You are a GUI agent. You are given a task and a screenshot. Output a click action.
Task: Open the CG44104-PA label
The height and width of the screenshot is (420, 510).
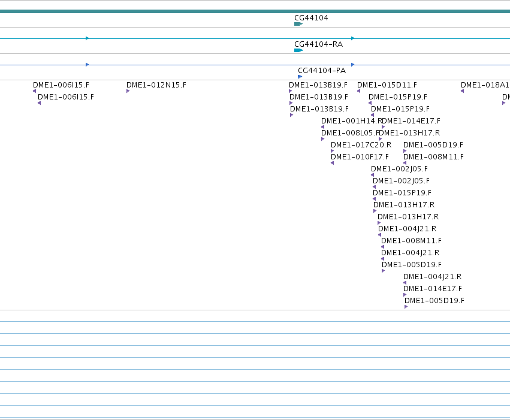322,71
